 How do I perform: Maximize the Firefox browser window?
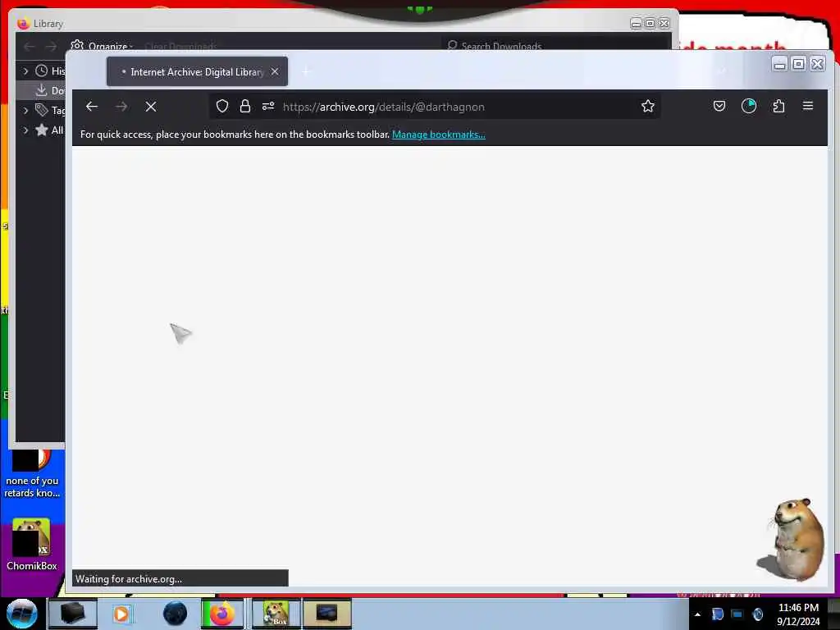click(x=798, y=64)
